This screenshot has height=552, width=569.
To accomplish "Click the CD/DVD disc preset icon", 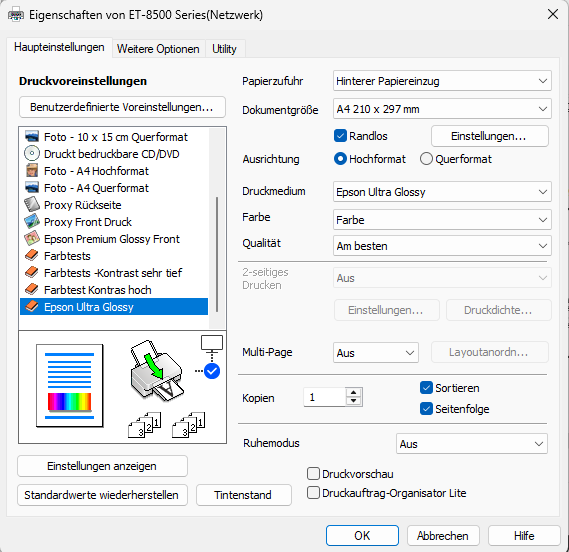I will 32,154.
